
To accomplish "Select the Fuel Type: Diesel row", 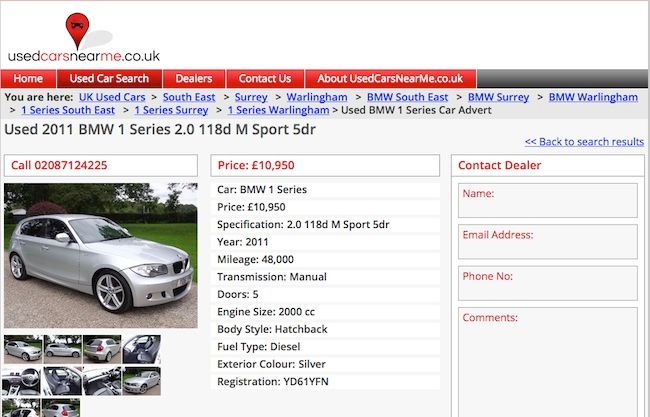I will point(325,347).
